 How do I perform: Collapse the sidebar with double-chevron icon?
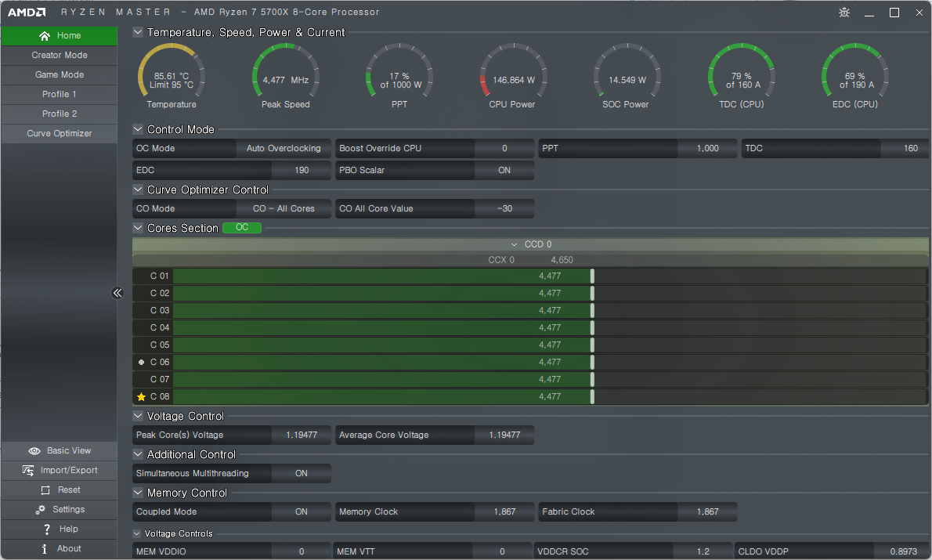click(x=117, y=292)
